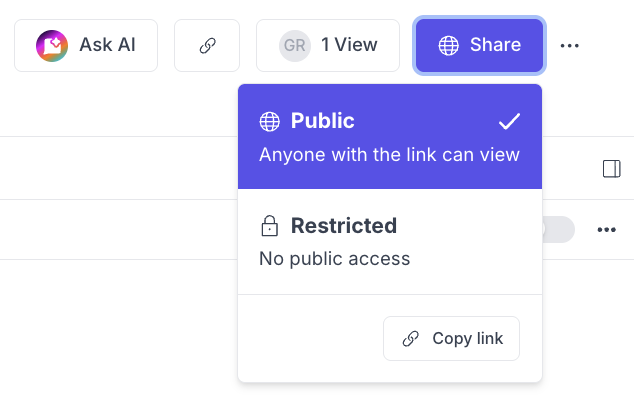The height and width of the screenshot is (400, 634).
Task: Open the row's three-dot menu
Action: tap(606, 229)
